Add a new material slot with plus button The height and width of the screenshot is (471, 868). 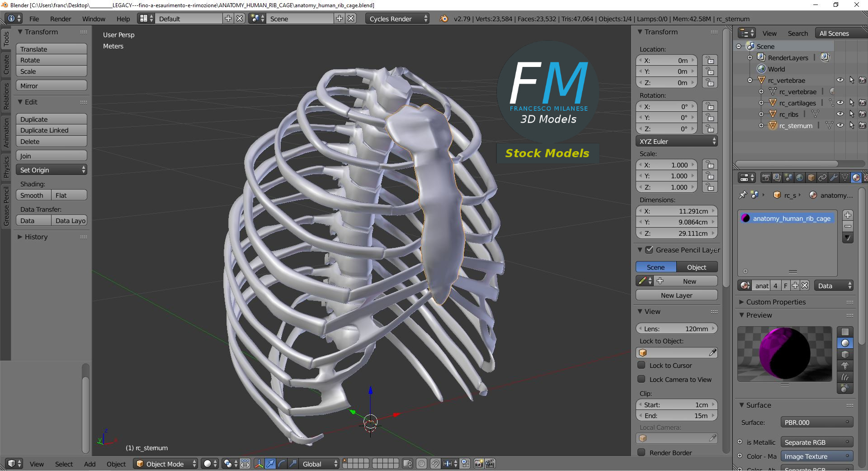click(x=848, y=215)
